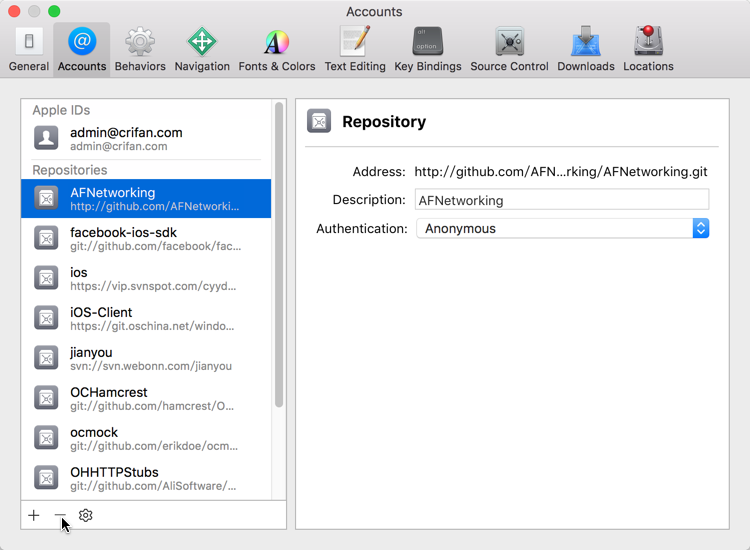Click the svn://svn.webonn.com/jianyou URL
The width and height of the screenshot is (750, 550).
pos(151,366)
